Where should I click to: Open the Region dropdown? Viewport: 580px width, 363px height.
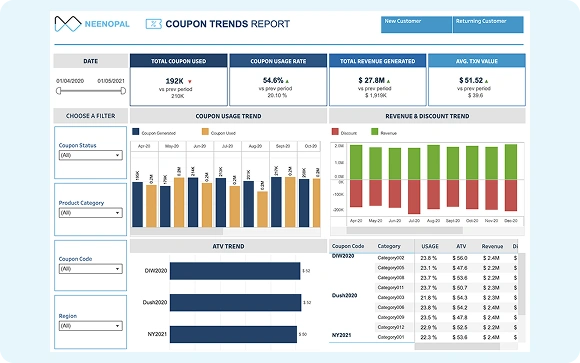pyautogui.click(x=91, y=326)
